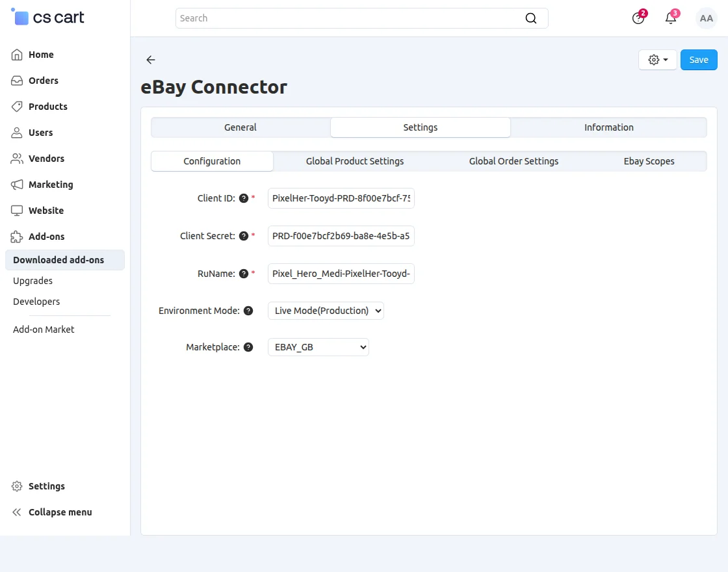Click the Marketing megaphone icon
The width and height of the screenshot is (728, 572).
pos(17,185)
